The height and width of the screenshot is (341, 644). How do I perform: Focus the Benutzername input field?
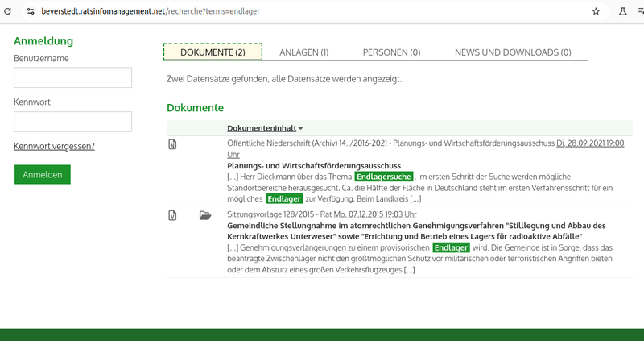coord(72,77)
